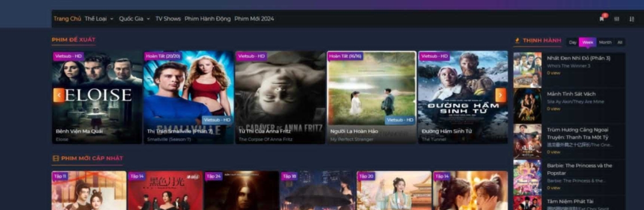644x210 pixels.
Task: Open Barbie: The Princess và the Popstar entry
Action: (x=569, y=177)
